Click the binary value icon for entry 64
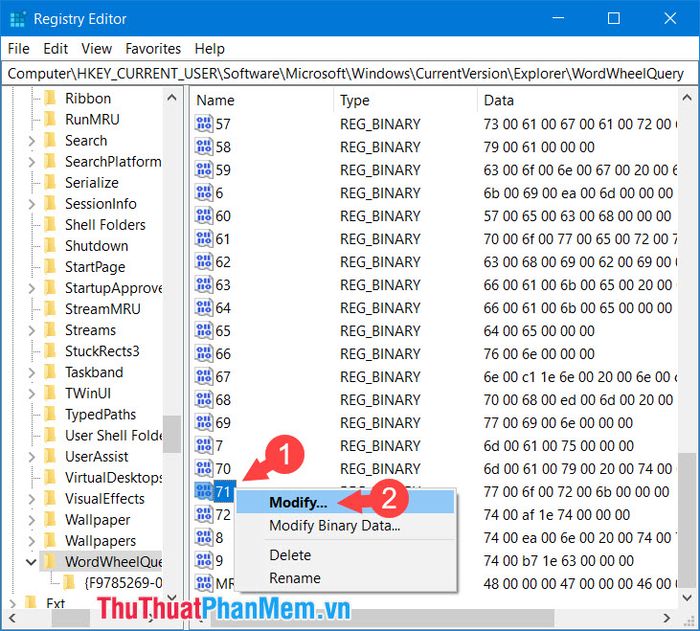The width and height of the screenshot is (700, 631). (x=204, y=307)
